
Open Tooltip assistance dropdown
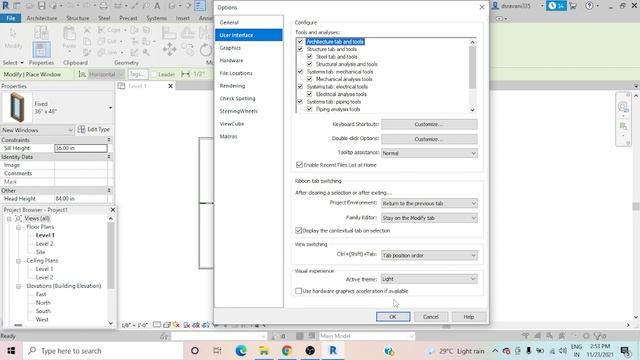click(x=429, y=153)
